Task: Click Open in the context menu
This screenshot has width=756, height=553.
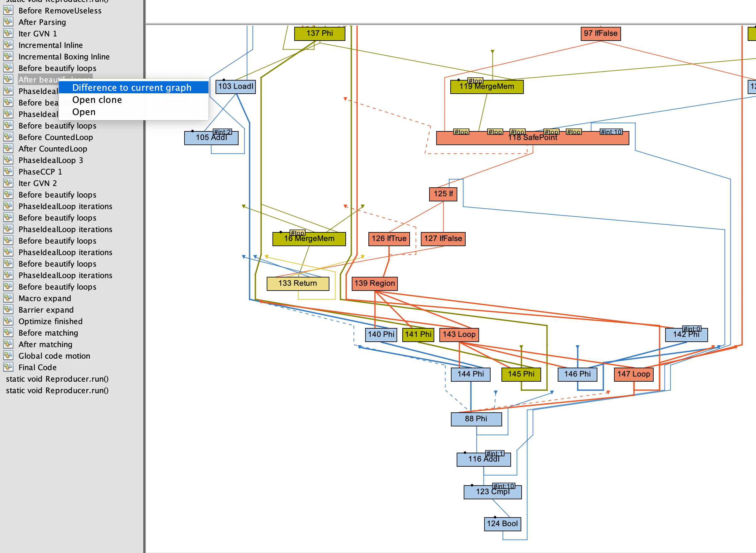Action: (84, 112)
